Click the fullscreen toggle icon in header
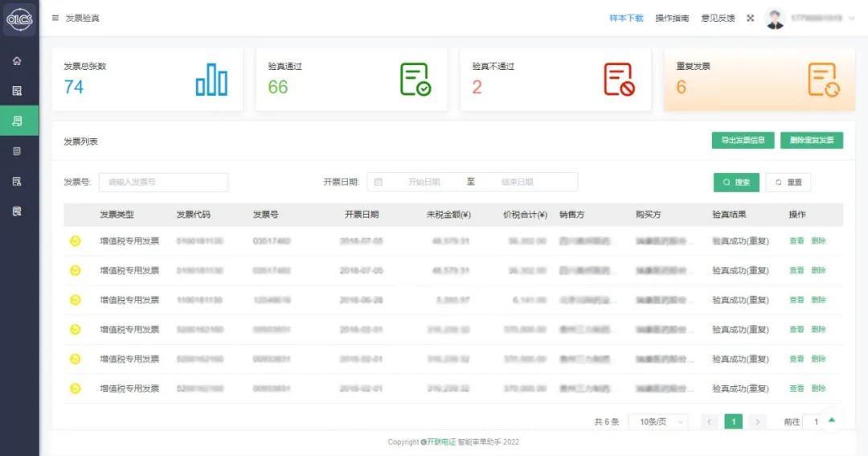The width and height of the screenshot is (868, 456). coord(750,18)
